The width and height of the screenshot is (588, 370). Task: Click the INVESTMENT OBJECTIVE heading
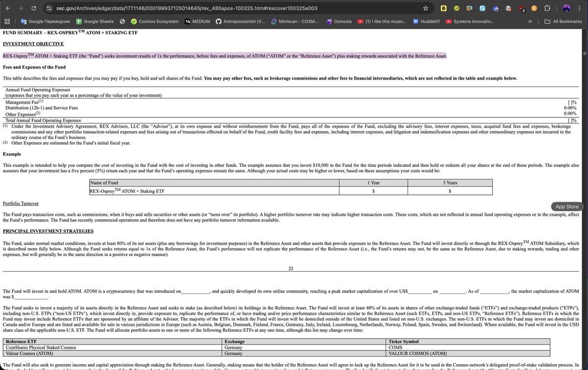33,44
